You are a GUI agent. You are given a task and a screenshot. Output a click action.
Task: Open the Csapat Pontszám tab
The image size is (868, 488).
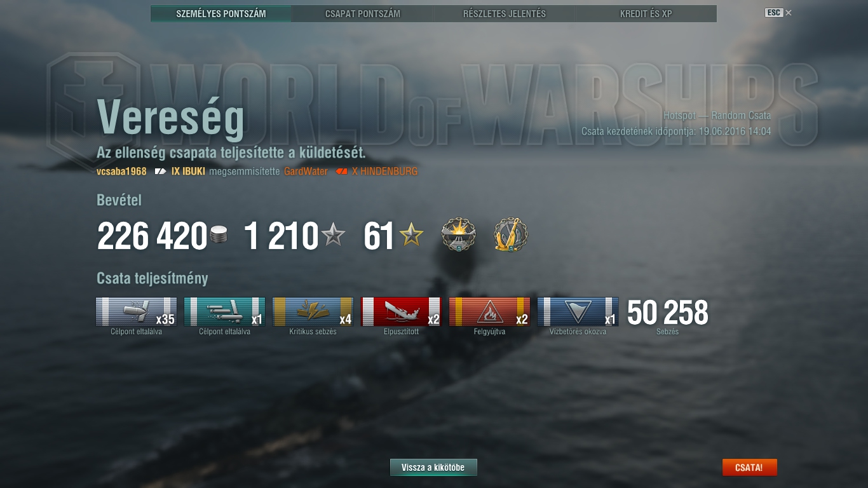coord(363,13)
